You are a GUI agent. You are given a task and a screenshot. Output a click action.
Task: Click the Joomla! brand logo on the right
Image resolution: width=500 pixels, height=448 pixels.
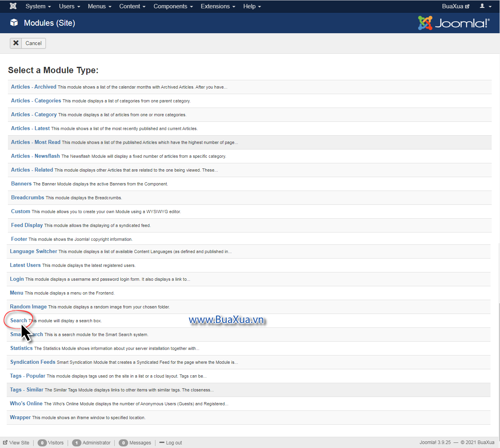454,23
